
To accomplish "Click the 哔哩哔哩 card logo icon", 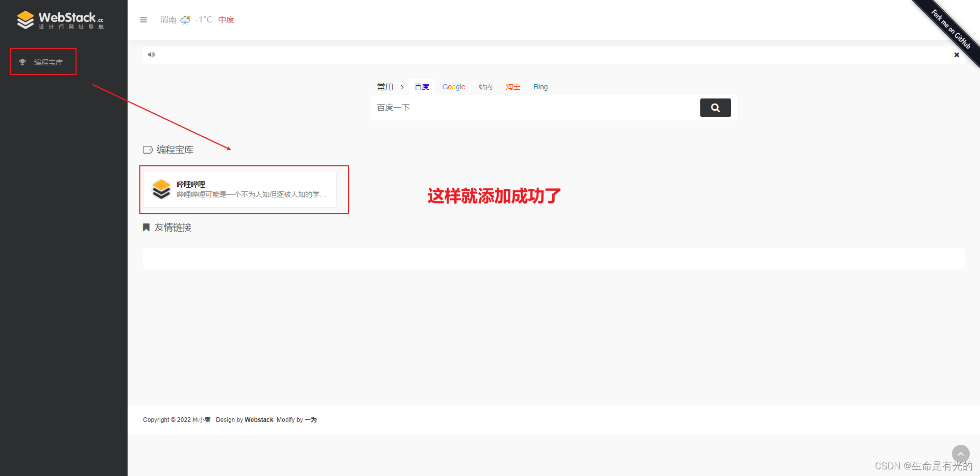I will point(161,189).
